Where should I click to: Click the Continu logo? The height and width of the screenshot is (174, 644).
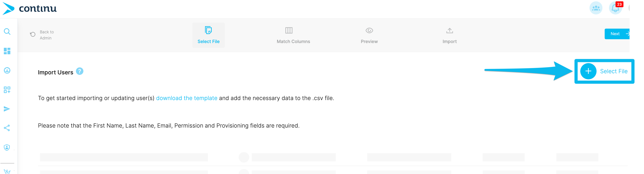[x=30, y=9]
